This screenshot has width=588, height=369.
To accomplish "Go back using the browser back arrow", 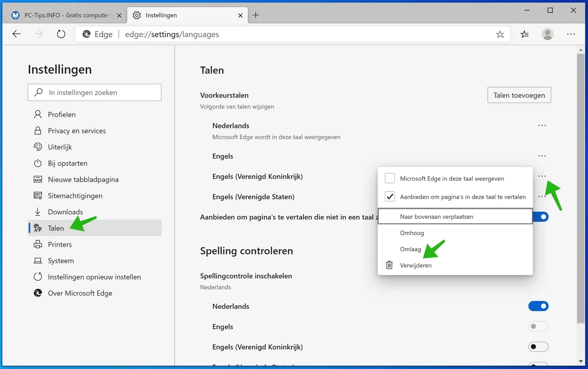I will click(x=17, y=34).
